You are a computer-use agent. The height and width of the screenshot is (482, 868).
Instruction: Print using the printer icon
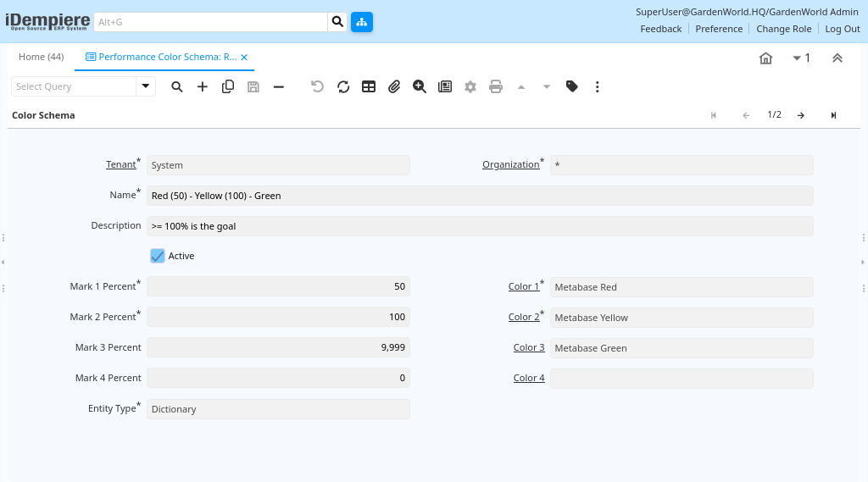point(495,87)
